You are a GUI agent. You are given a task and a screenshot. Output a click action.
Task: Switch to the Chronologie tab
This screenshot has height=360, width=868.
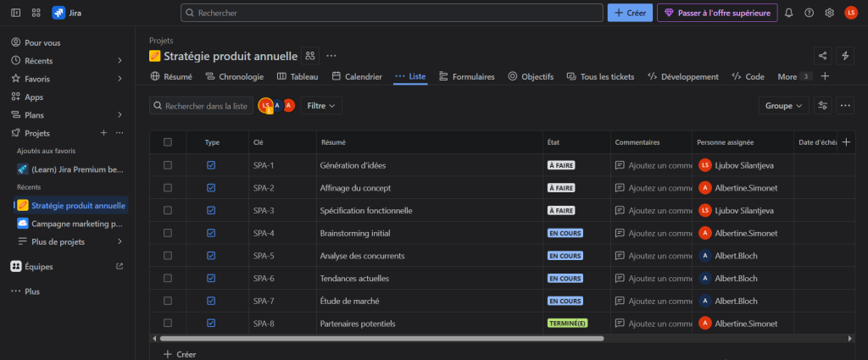coord(234,76)
